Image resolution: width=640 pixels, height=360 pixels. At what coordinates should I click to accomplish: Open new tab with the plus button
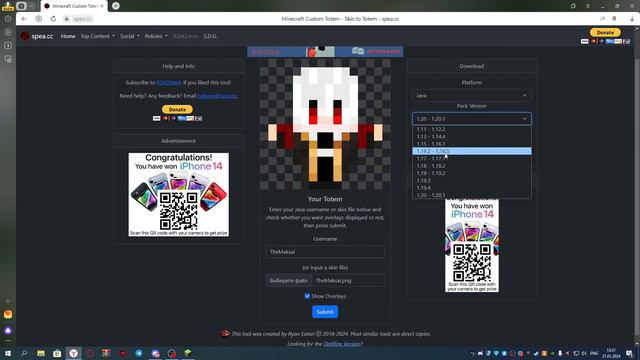pos(116,6)
